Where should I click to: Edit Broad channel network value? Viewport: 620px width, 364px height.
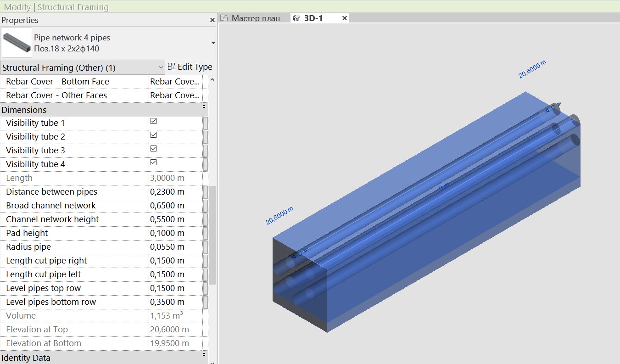[x=176, y=206]
